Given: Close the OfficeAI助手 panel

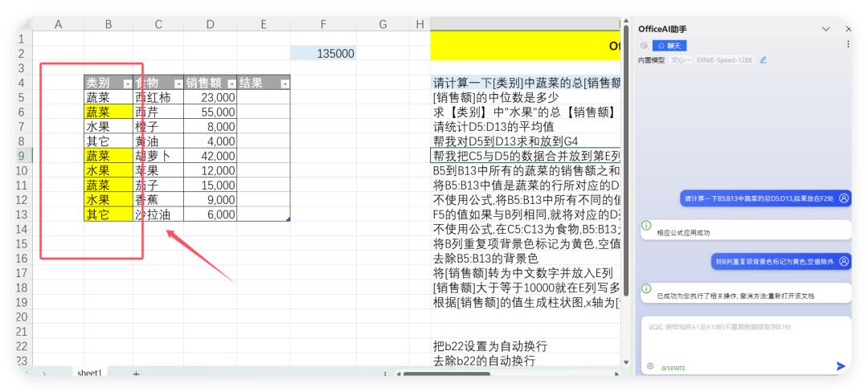Looking at the screenshot, I should pyautogui.click(x=848, y=29).
